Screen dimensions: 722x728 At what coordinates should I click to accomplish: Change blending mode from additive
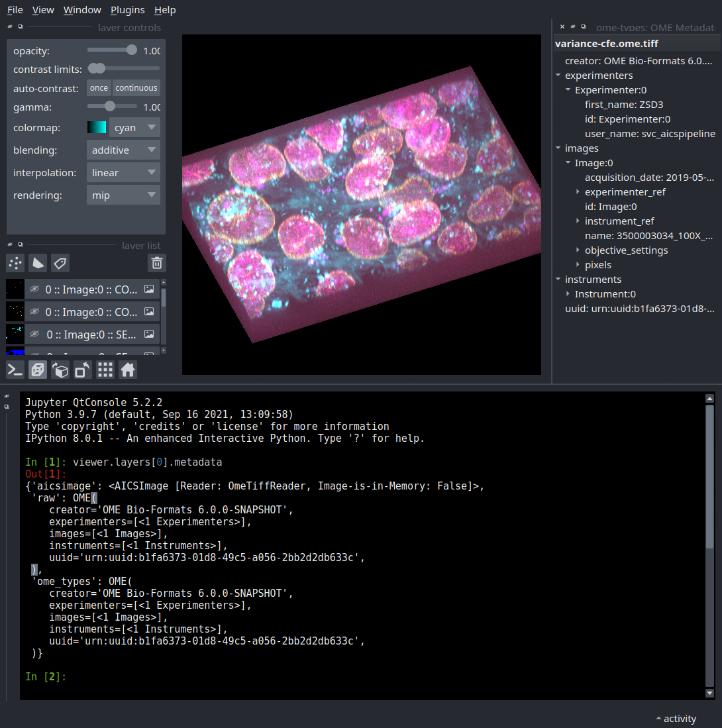(x=123, y=150)
